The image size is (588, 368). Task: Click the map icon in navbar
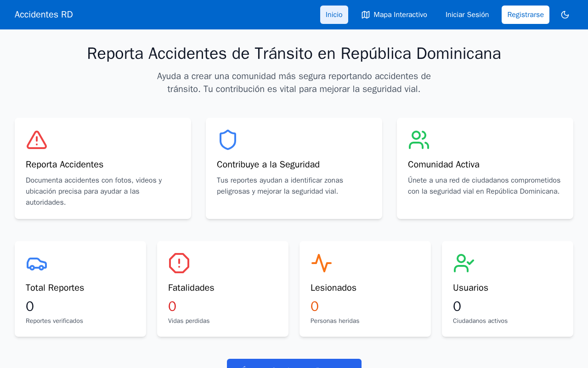pyautogui.click(x=366, y=15)
